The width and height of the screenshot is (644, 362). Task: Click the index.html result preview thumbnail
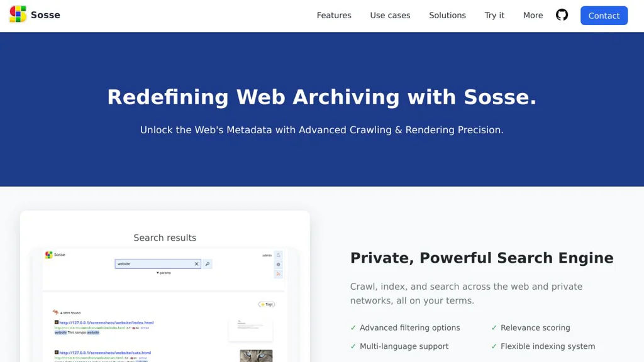tap(250, 329)
